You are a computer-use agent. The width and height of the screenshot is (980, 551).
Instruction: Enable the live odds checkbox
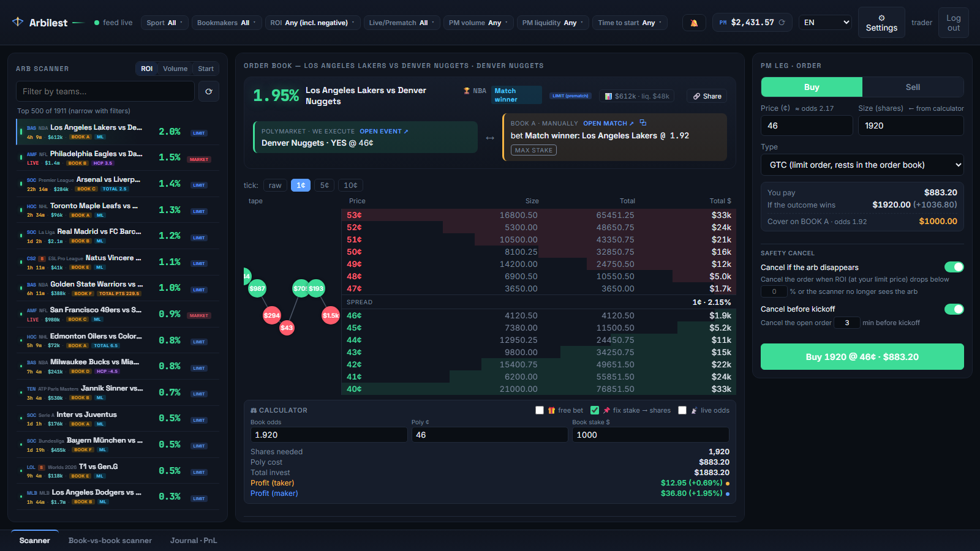[x=682, y=410]
